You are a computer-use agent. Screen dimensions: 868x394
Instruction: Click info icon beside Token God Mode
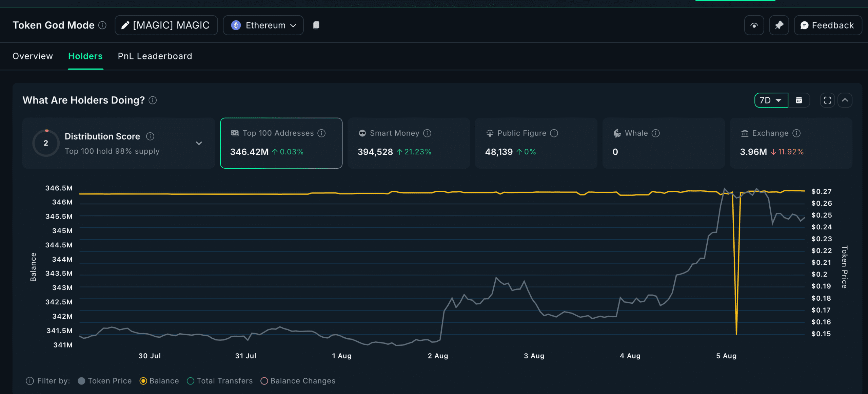[x=102, y=25]
